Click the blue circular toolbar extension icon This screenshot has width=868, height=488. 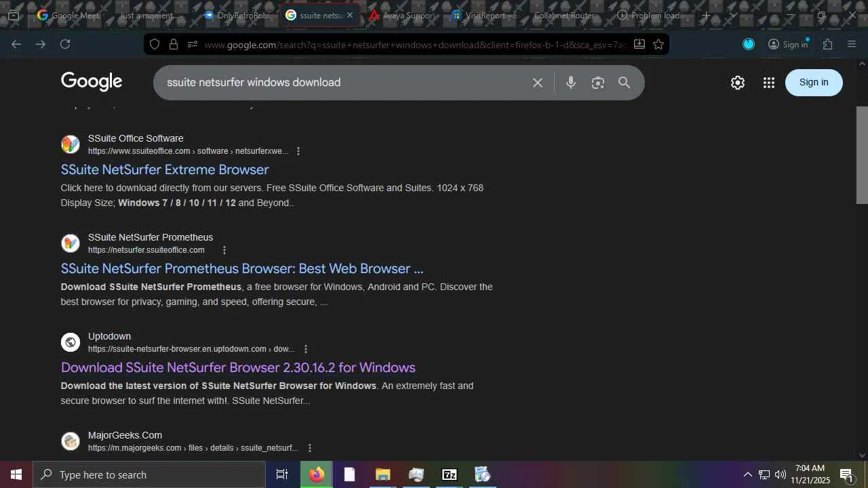pyautogui.click(x=749, y=44)
